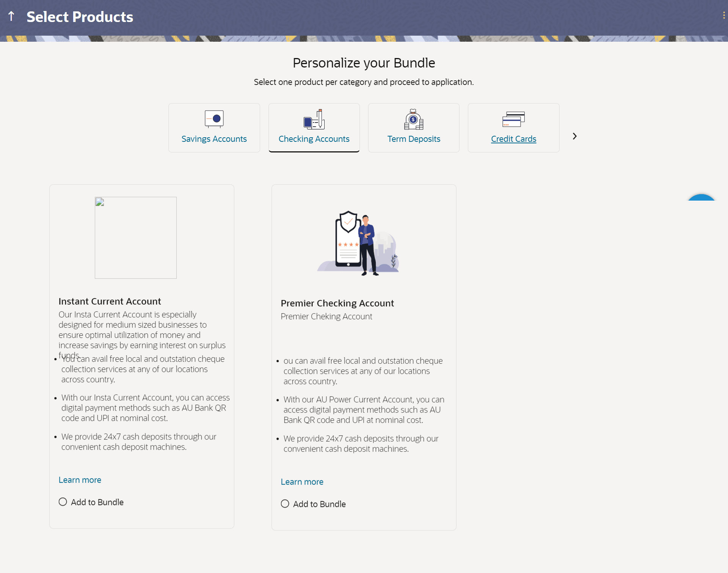Click the Premier Checking Account illustration
728x573 pixels.
pos(358,243)
